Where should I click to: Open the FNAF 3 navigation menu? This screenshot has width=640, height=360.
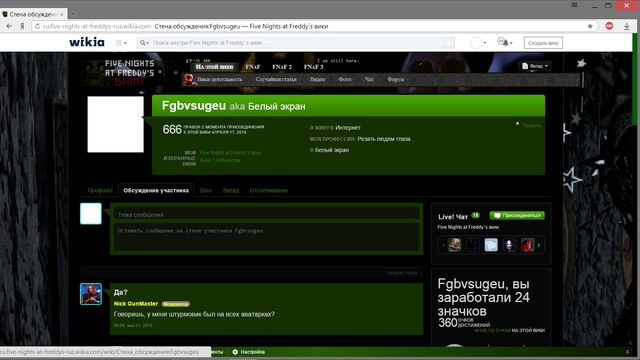click(x=313, y=67)
